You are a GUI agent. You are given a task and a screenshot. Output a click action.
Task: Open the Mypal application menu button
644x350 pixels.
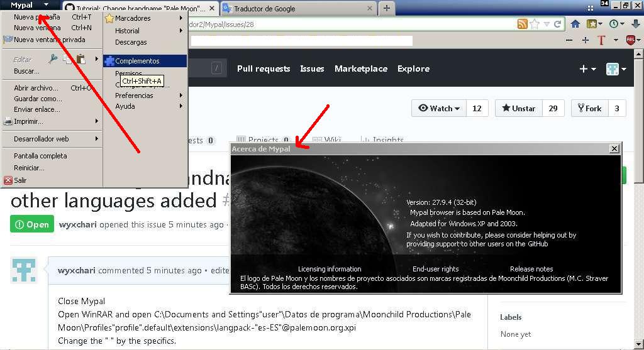coord(30,5)
